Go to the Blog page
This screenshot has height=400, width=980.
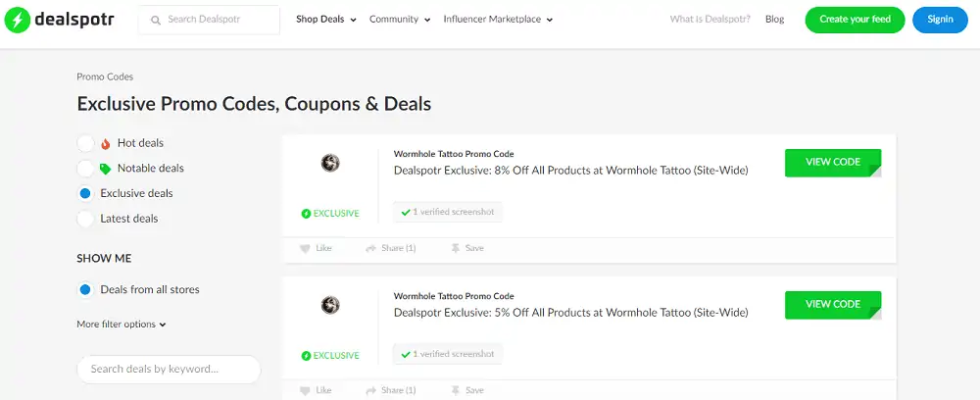(774, 20)
